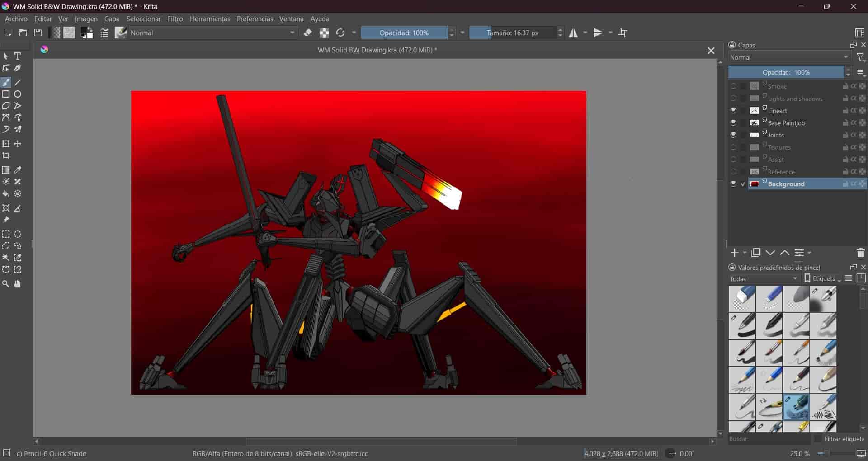Image resolution: width=868 pixels, height=461 pixels.
Task: Toggle preserve alpha in the toolbar
Action: point(324,33)
